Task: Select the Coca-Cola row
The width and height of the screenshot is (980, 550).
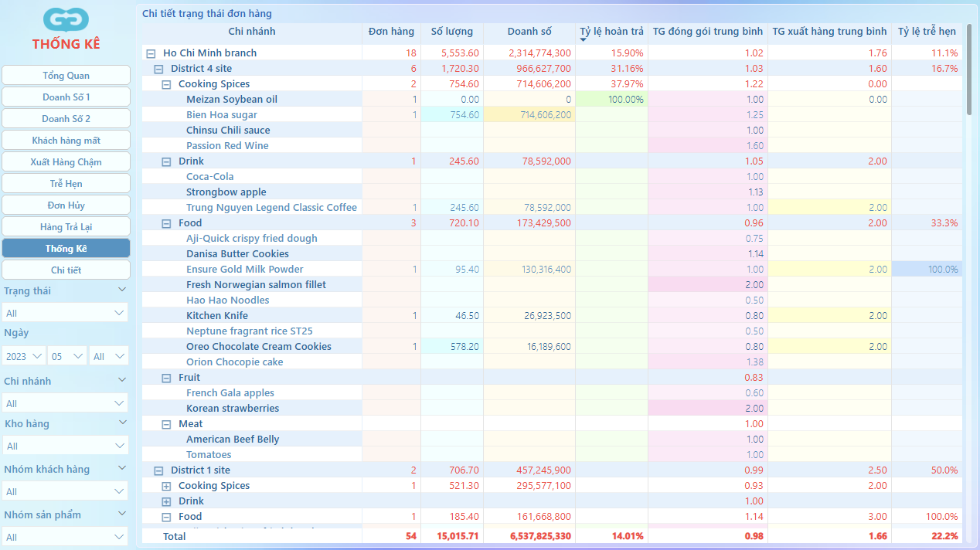Action: (553, 177)
